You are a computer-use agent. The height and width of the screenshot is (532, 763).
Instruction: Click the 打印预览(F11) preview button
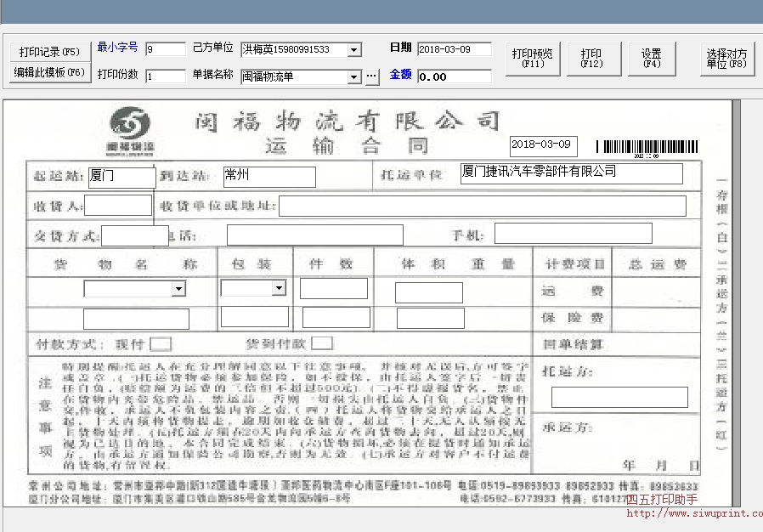coord(534,58)
